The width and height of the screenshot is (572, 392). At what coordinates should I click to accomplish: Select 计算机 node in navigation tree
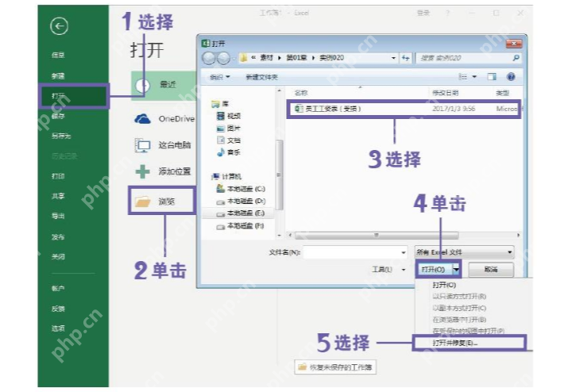point(226,177)
